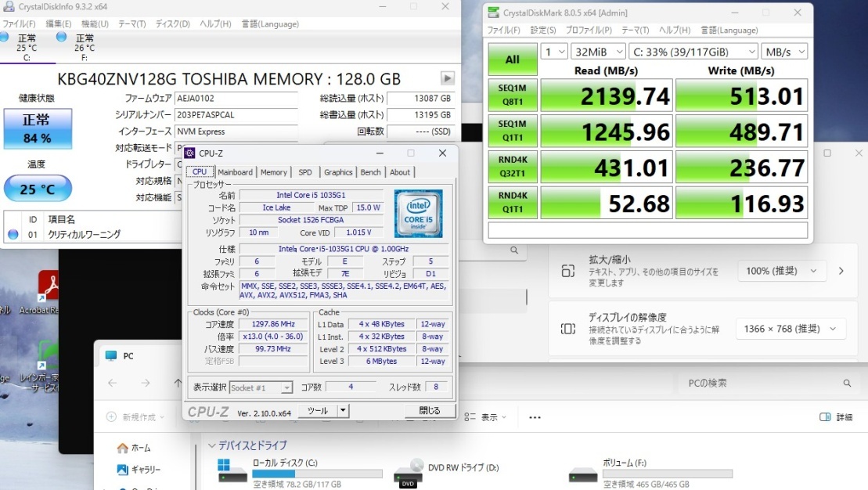Open CrystalDiskInfo 機能(U) menu

pos(95,23)
